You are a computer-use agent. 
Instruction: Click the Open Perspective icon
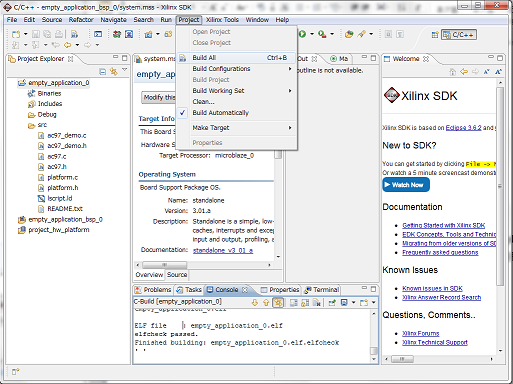coord(435,35)
